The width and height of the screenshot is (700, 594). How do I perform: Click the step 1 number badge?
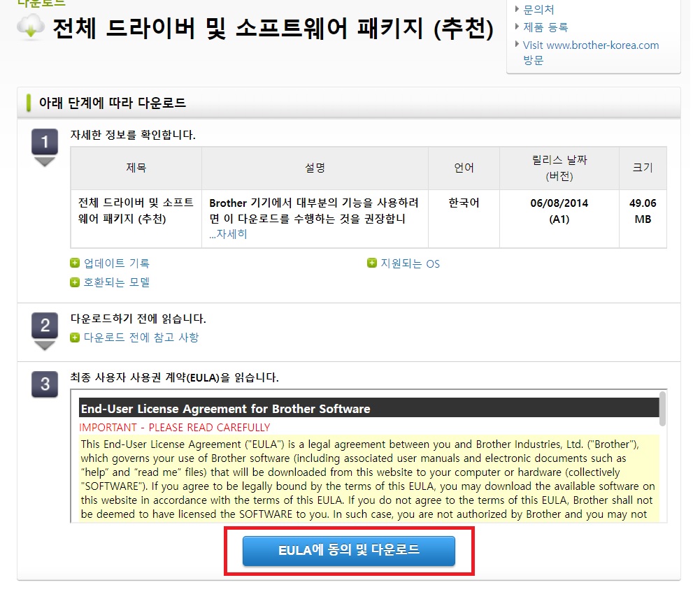(44, 140)
